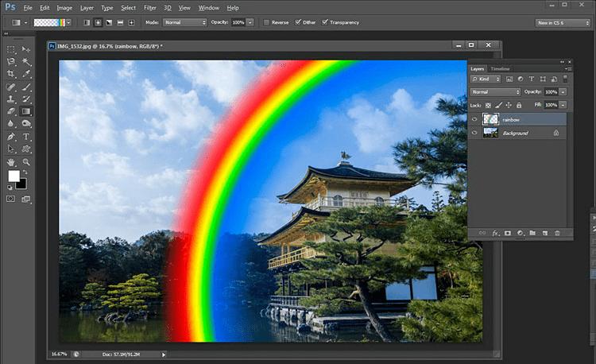Select the Gradient tool in the toolbox
Viewport: 596px width, 364px height.
(x=25, y=112)
